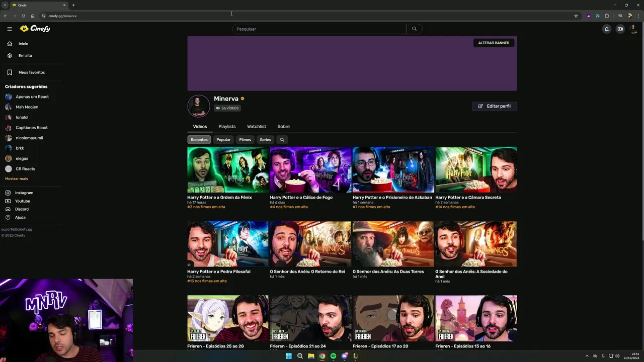Select the Series filter chip
The image size is (644, 362).
click(265, 139)
